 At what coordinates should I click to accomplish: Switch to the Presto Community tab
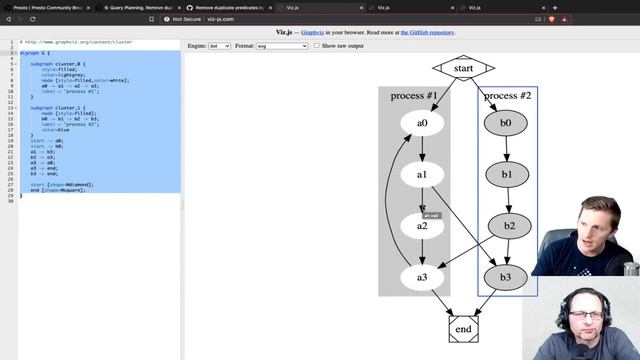(x=47, y=8)
